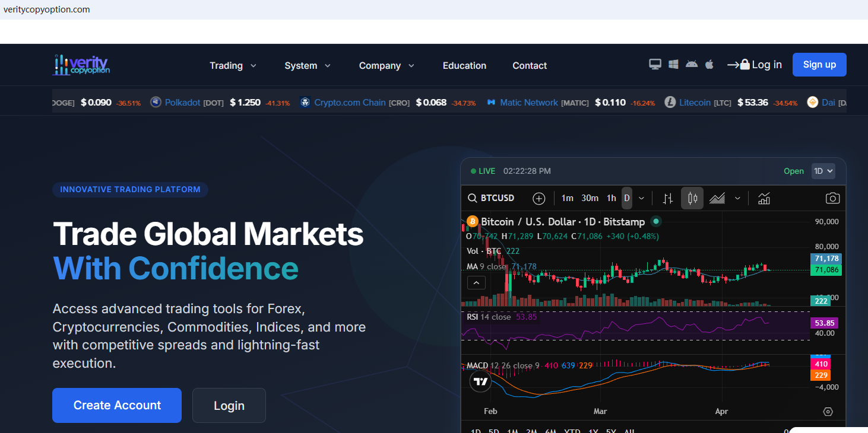Click the desktop monitor platform icon
This screenshot has width=868, height=433.
[655, 65]
